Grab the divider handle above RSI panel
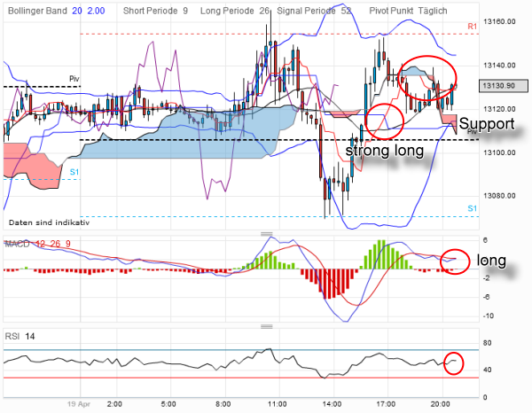This screenshot has width=532, height=413. pyautogui.click(x=267, y=326)
